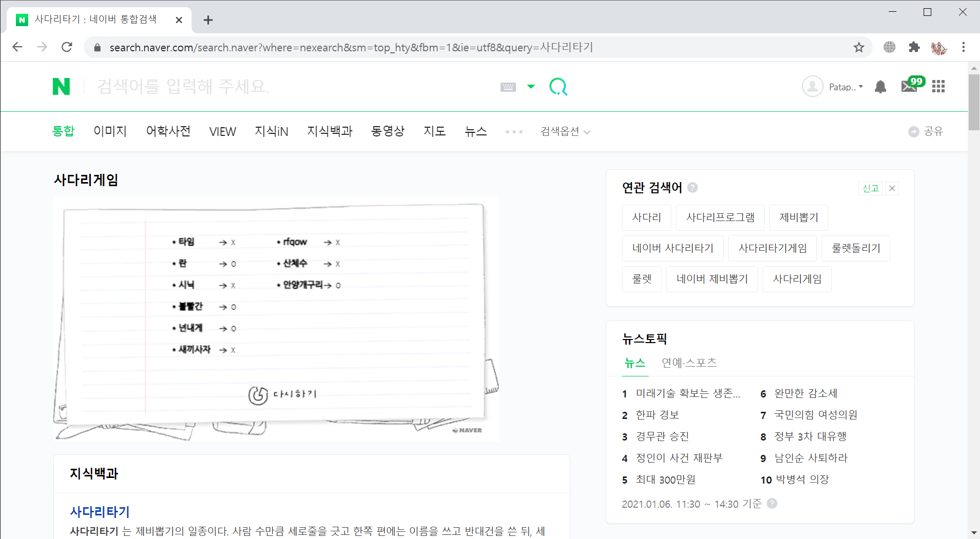Go to the 지식백과 tab
980x539 pixels.
[x=330, y=131]
